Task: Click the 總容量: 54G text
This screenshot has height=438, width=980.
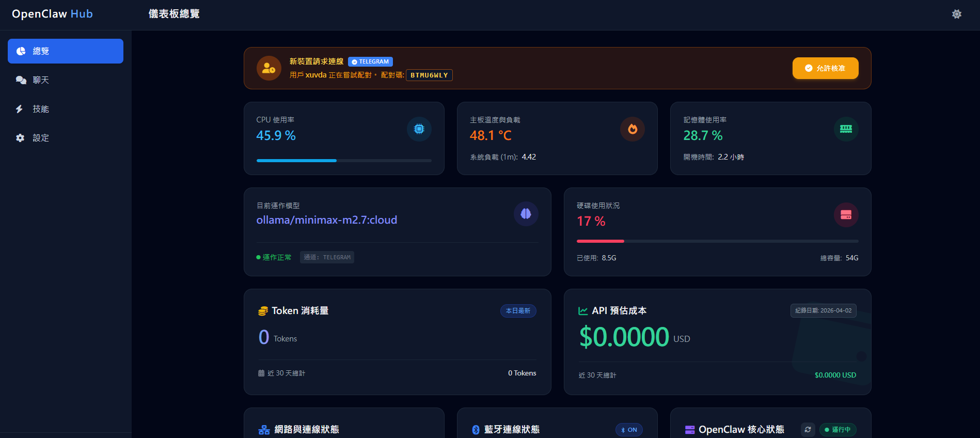Action: tap(840, 258)
